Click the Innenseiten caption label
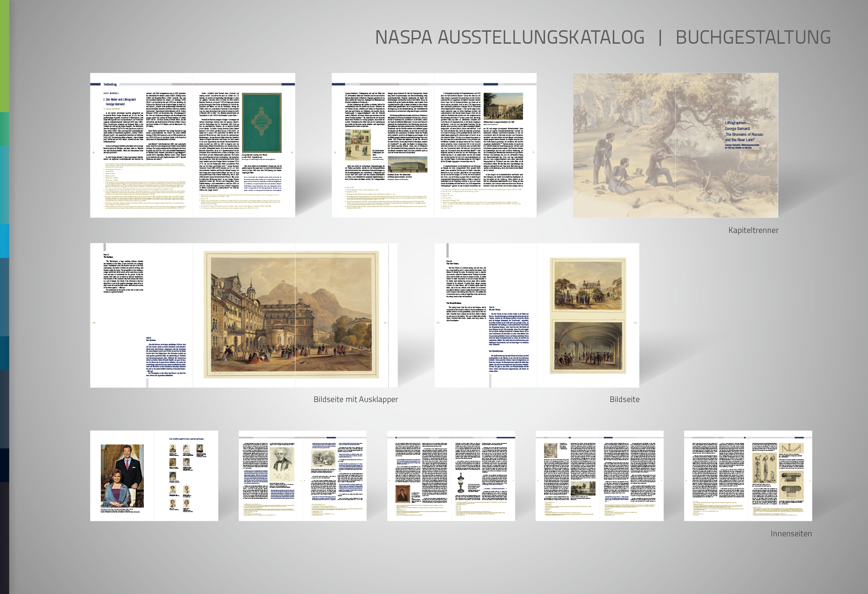868x594 pixels. 791,534
